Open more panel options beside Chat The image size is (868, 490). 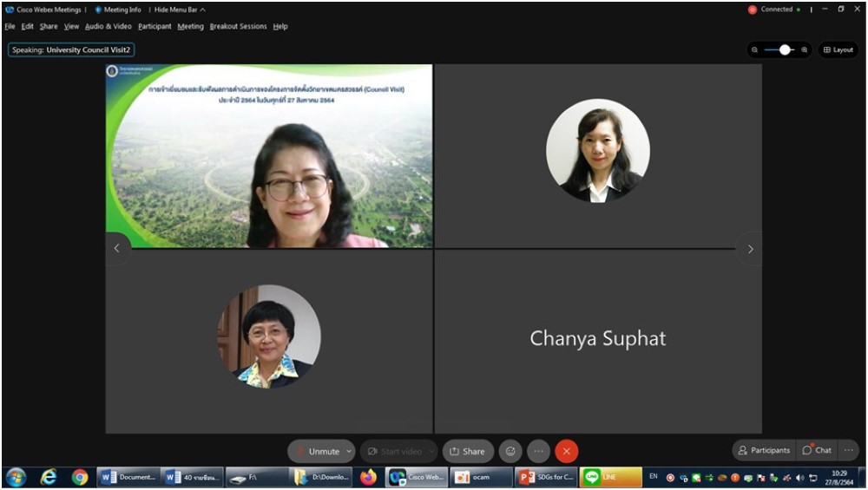pos(848,450)
